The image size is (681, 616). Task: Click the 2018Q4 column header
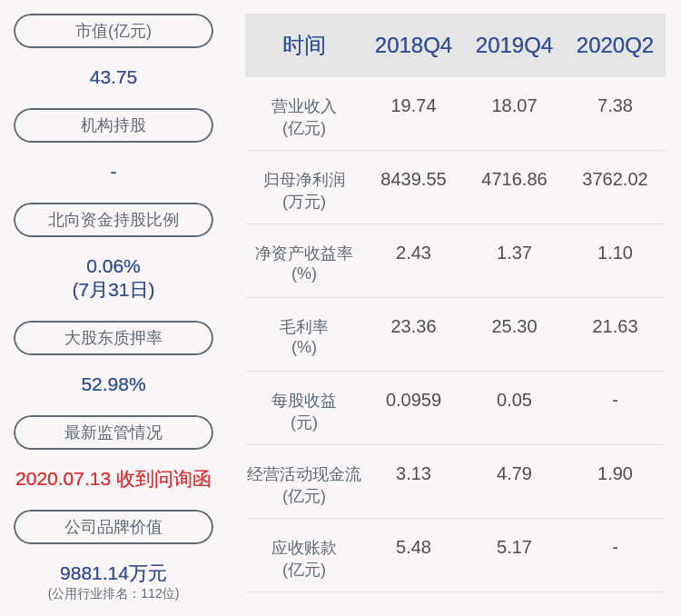pos(413,45)
